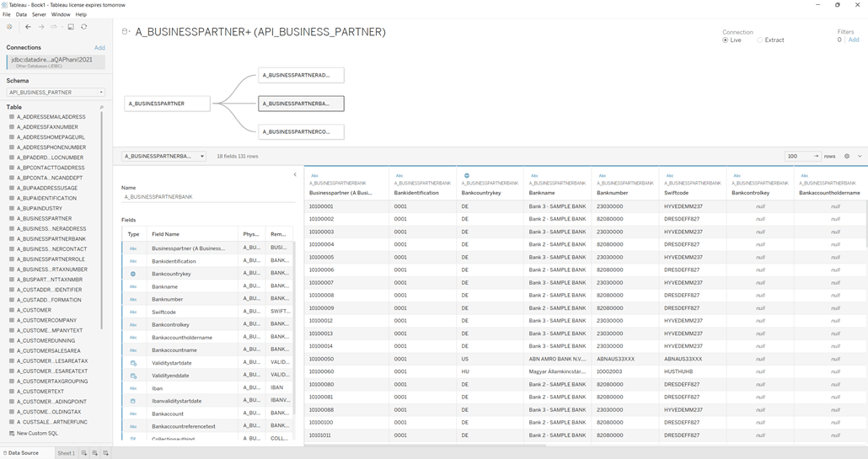
Task: Open the Data menu
Action: coord(21,14)
